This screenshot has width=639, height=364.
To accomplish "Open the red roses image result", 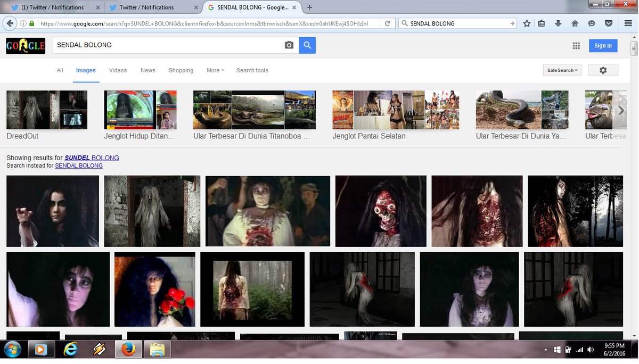I will (155, 289).
